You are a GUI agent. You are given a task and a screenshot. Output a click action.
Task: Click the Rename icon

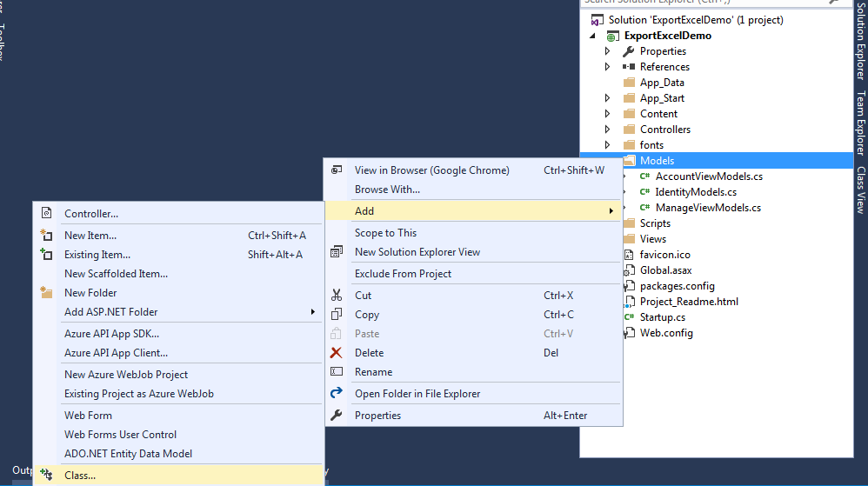coord(337,371)
